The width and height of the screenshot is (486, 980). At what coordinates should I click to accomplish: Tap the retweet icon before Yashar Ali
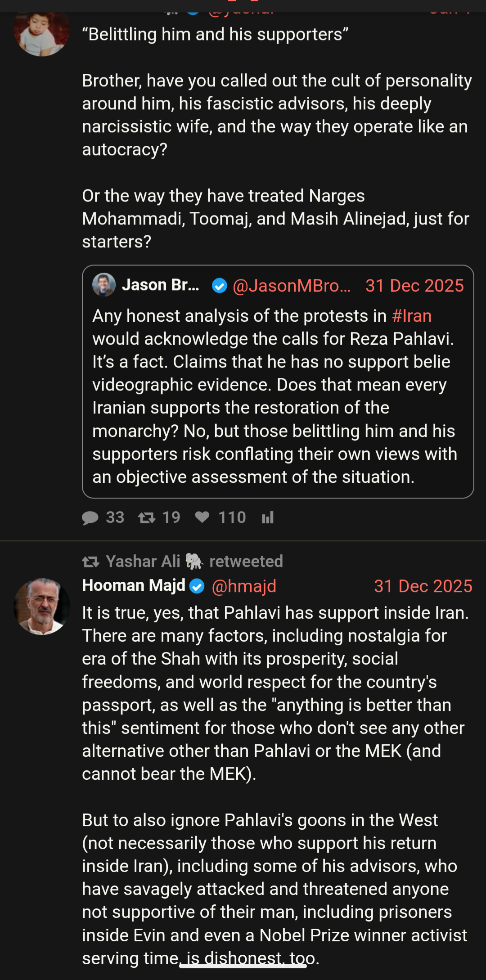point(90,562)
